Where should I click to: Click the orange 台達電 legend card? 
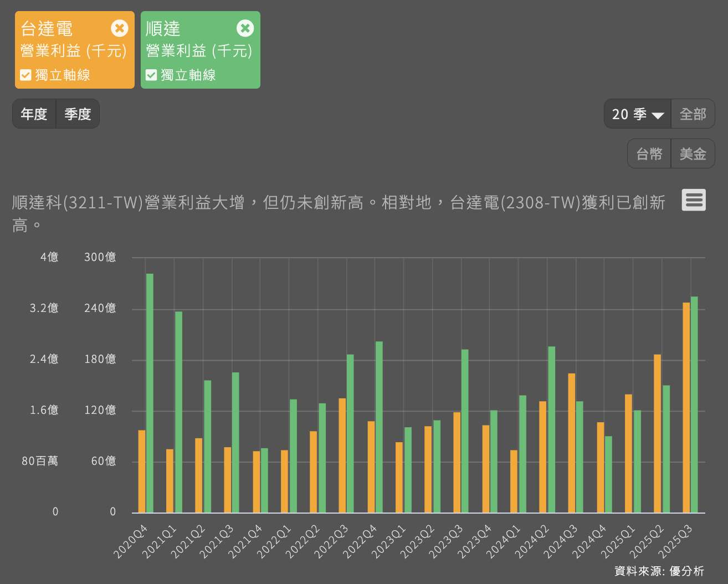[66, 50]
